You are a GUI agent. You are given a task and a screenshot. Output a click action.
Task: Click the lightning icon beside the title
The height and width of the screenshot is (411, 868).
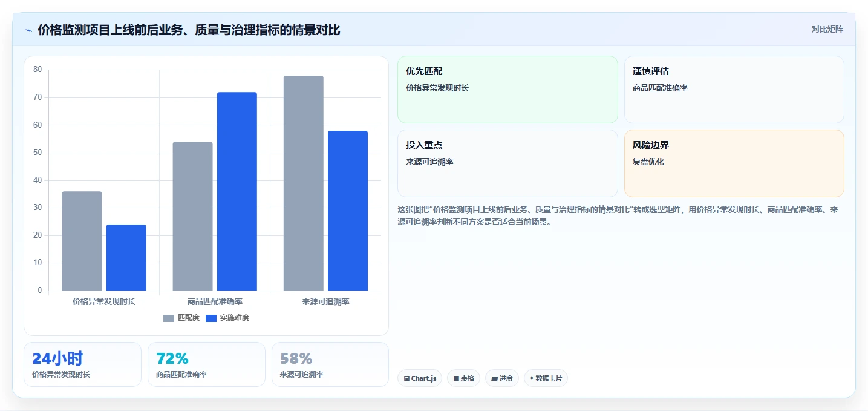[28, 30]
